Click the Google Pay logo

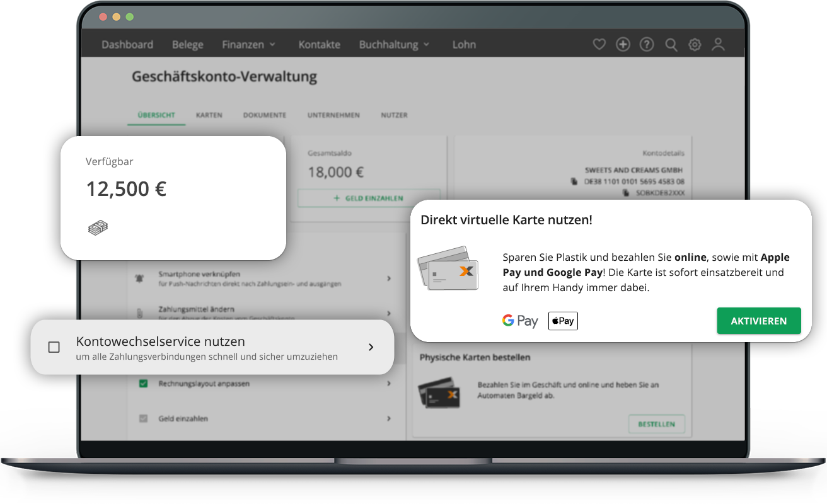[x=520, y=321]
